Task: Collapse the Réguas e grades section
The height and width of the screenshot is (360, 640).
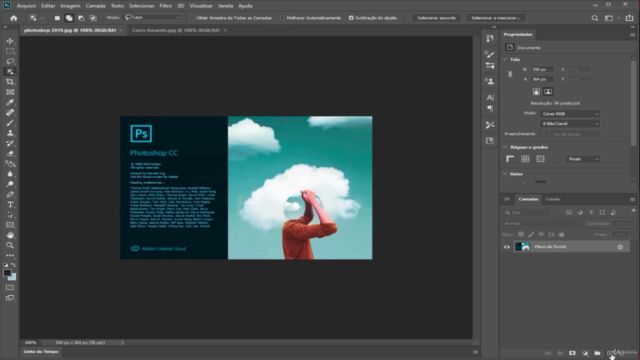Action: [x=505, y=147]
